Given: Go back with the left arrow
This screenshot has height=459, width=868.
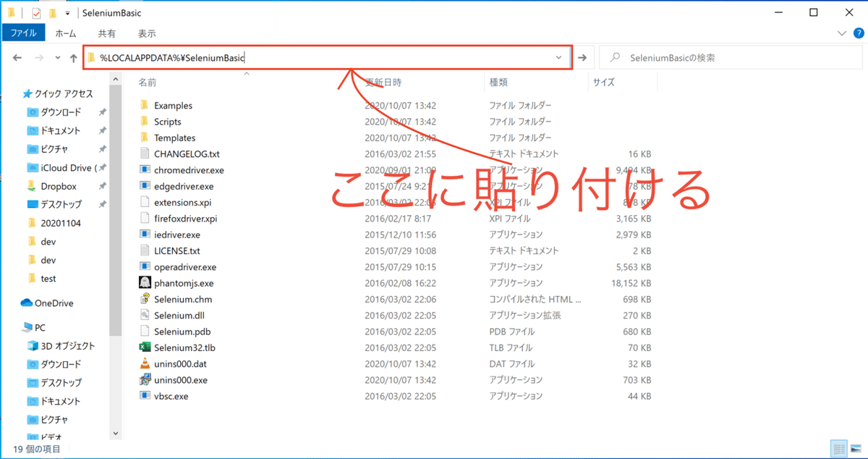Looking at the screenshot, I should click(x=17, y=58).
